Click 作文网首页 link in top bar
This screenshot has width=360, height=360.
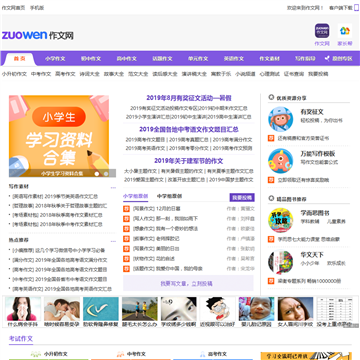tap(14, 8)
